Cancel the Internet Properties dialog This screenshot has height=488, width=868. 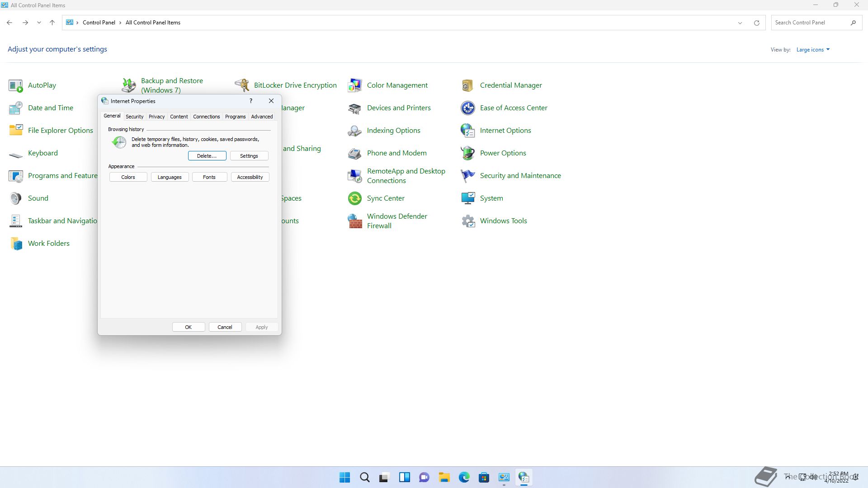[225, 327]
